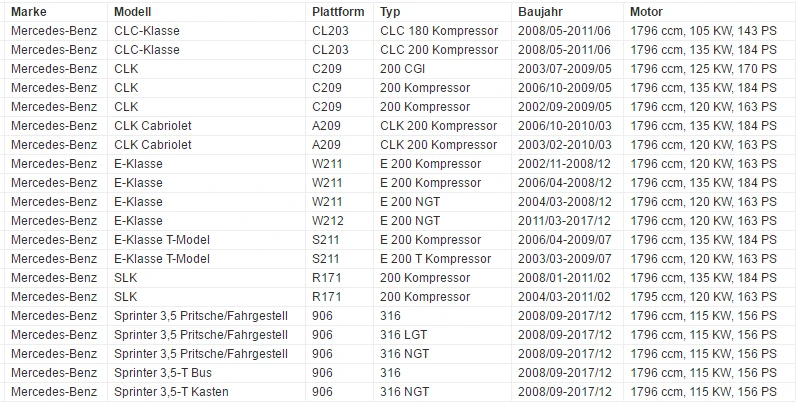801x406 pixels.
Task: Select the 1796 ccm, 125 KW, 170 PS cell
Action: (709, 68)
